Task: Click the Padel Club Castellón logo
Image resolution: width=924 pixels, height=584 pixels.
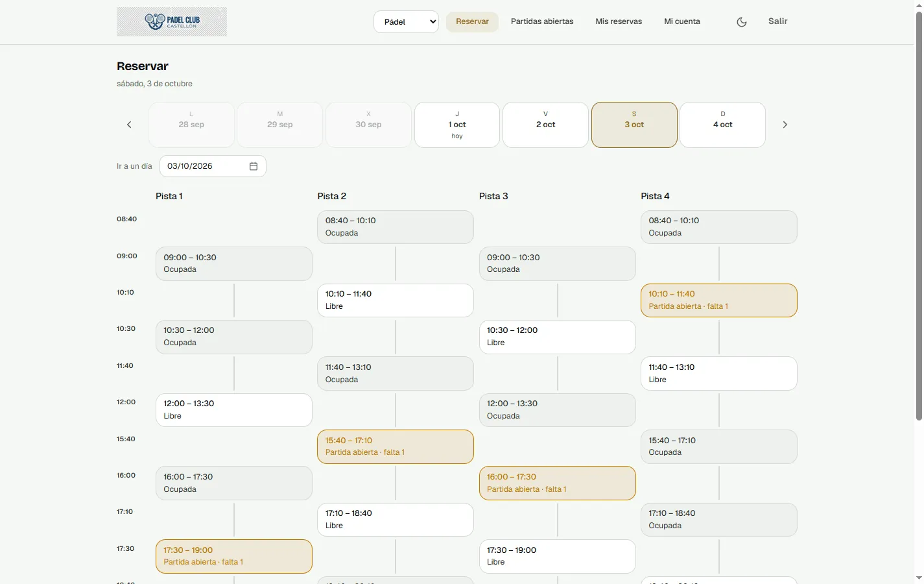Action: (172, 21)
